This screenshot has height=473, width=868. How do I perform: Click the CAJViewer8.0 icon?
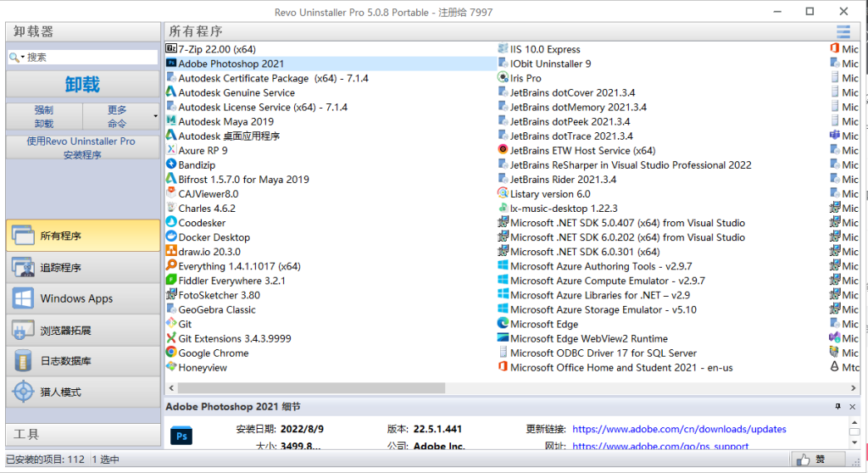(171, 192)
